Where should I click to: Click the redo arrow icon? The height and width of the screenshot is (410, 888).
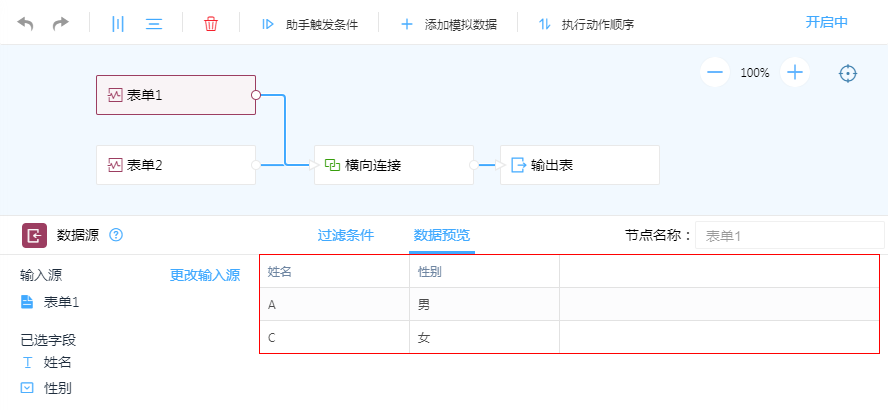(x=61, y=23)
